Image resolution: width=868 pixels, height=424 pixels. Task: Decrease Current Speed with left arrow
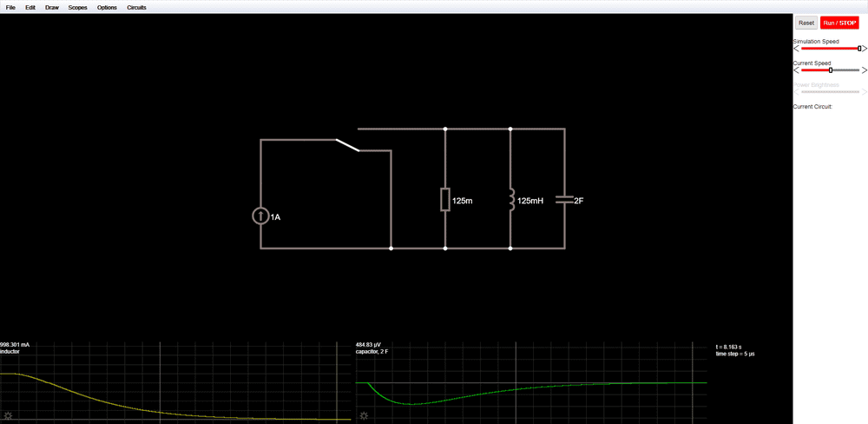(797, 70)
